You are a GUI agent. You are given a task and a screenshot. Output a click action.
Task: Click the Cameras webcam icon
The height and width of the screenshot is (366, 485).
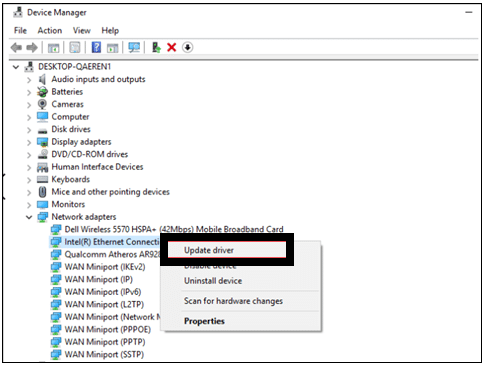[42, 104]
